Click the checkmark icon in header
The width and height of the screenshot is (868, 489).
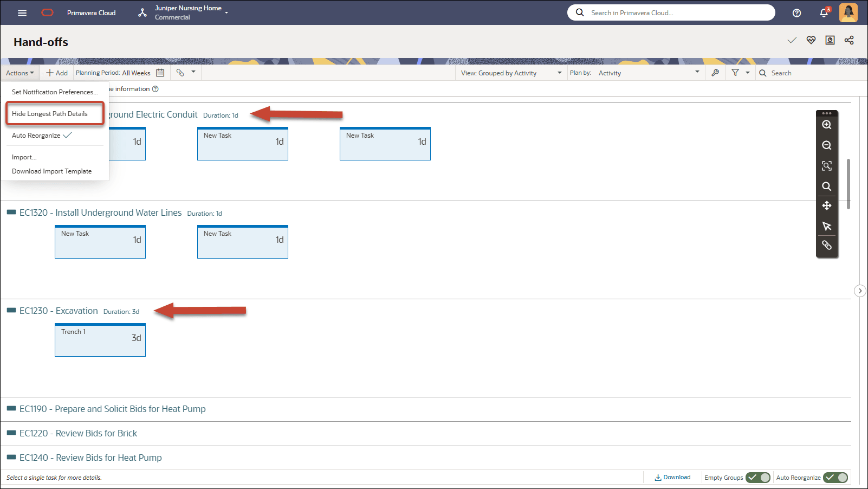click(792, 40)
